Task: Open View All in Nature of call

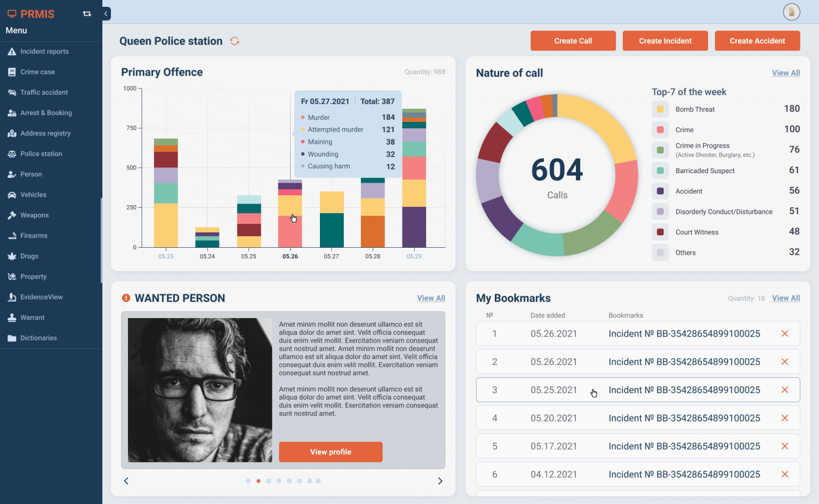Action: point(786,72)
